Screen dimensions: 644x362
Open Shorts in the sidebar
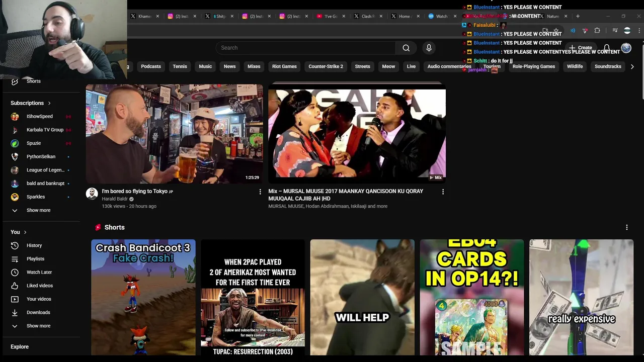click(33, 81)
